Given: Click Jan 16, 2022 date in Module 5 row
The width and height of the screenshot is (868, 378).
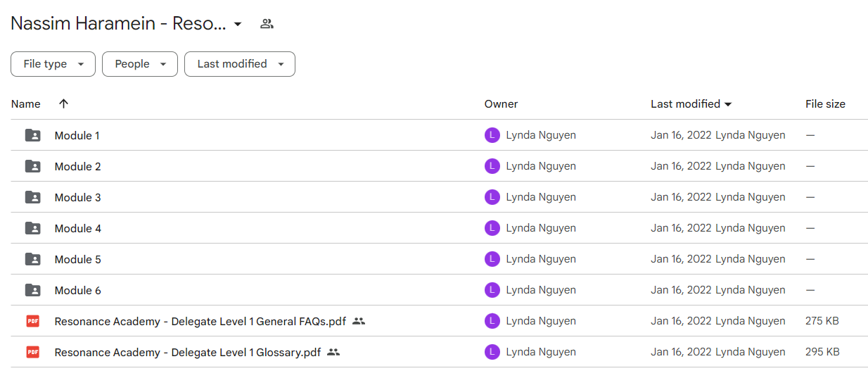Looking at the screenshot, I should [681, 259].
